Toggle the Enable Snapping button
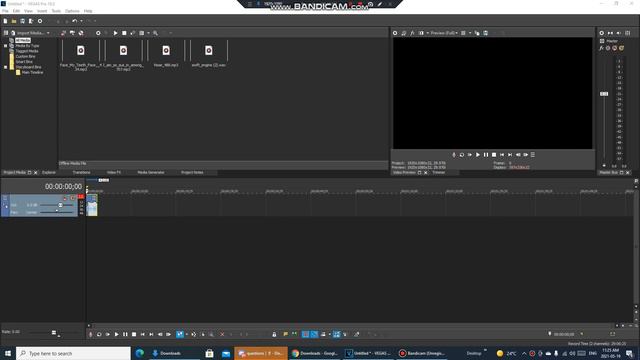Image resolution: width=640 pixels, height=360 pixels. pyautogui.click(x=305, y=334)
